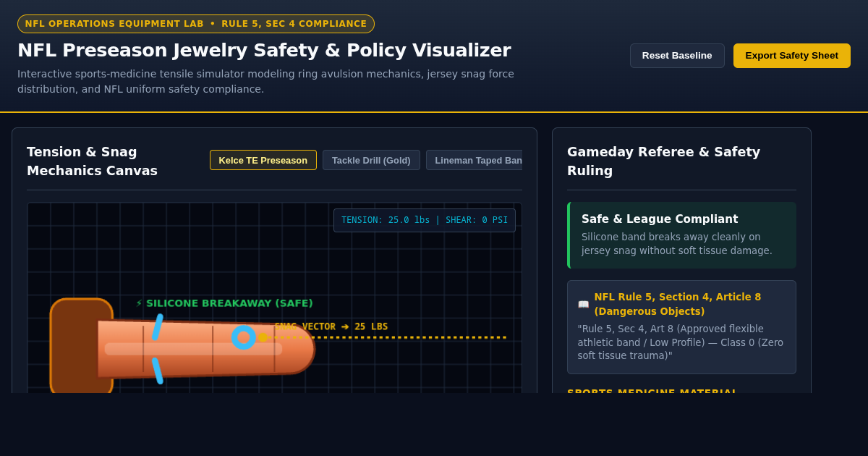Click the Gameday Referee & Safety Ruling heading
Image resolution: width=868 pixels, height=456 pixels.
pos(664,161)
